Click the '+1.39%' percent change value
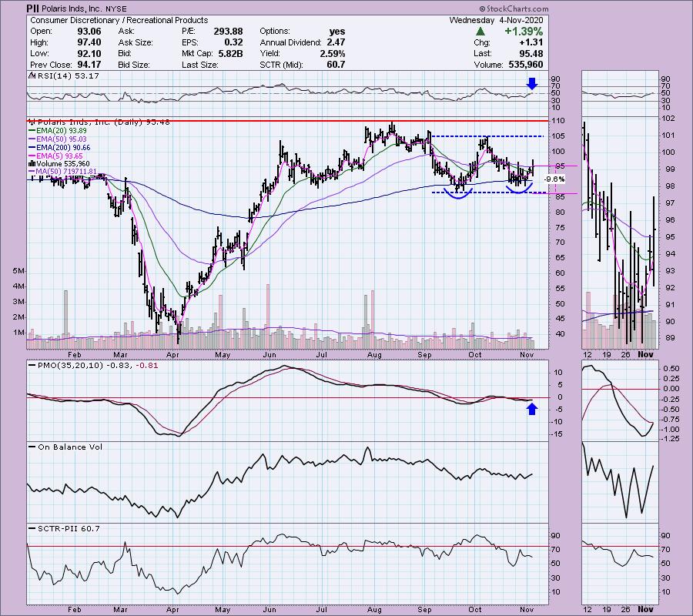The height and width of the screenshot is (616, 693). point(524,32)
